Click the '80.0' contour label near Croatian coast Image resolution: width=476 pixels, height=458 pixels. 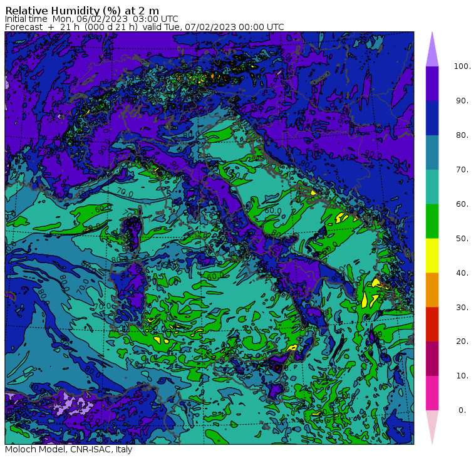[x=308, y=166]
